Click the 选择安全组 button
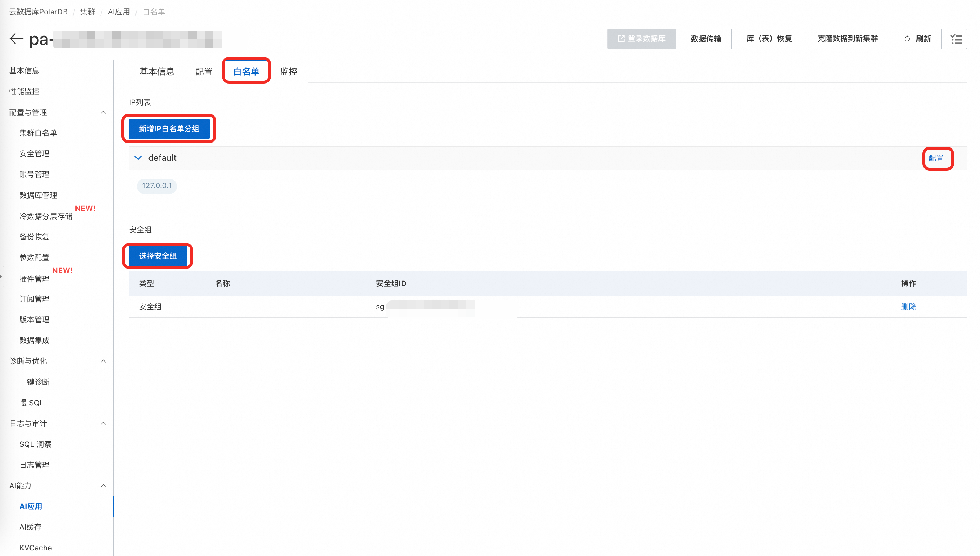This screenshot has height=556, width=980. pos(157,256)
